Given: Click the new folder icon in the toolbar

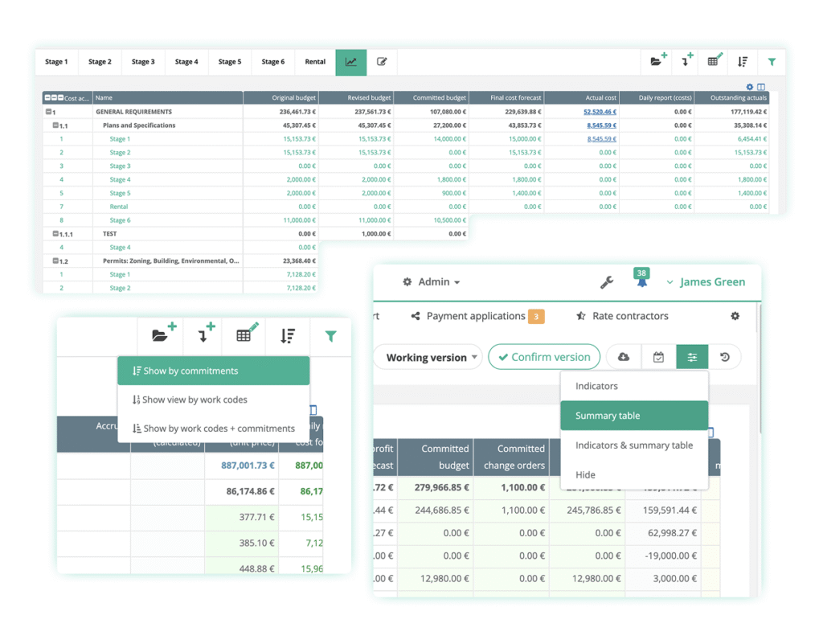Looking at the screenshot, I should click(x=657, y=61).
